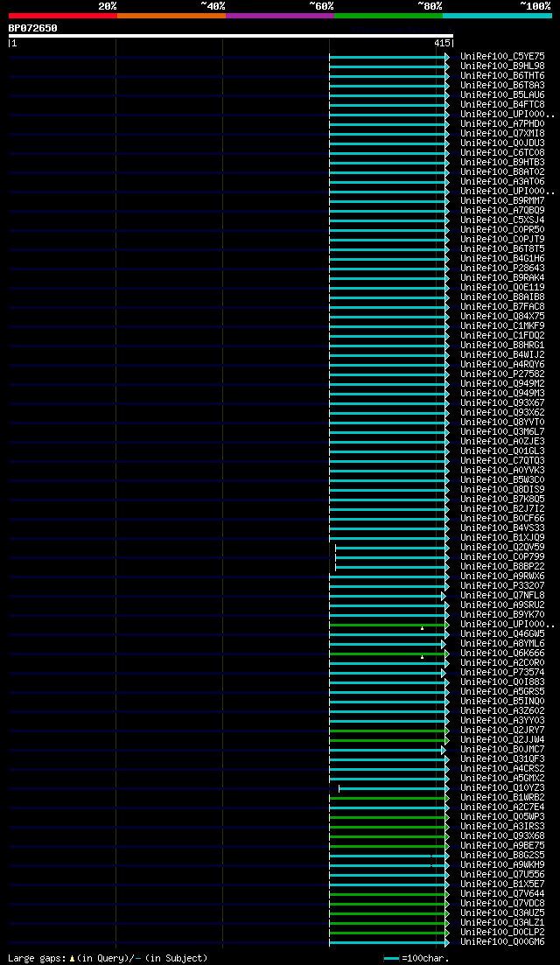The image size is (560, 965).
Task: Open hit UniRef100_B5LAU6
Action: click(x=502, y=94)
